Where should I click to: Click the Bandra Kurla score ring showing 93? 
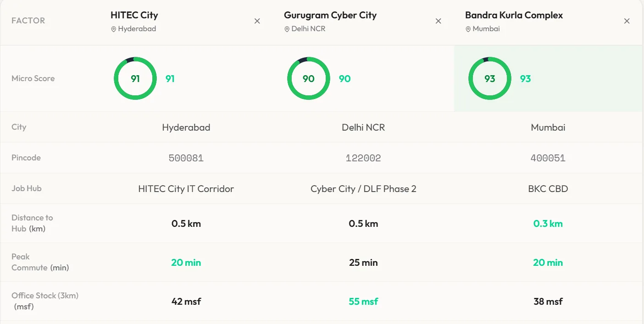tap(490, 78)
